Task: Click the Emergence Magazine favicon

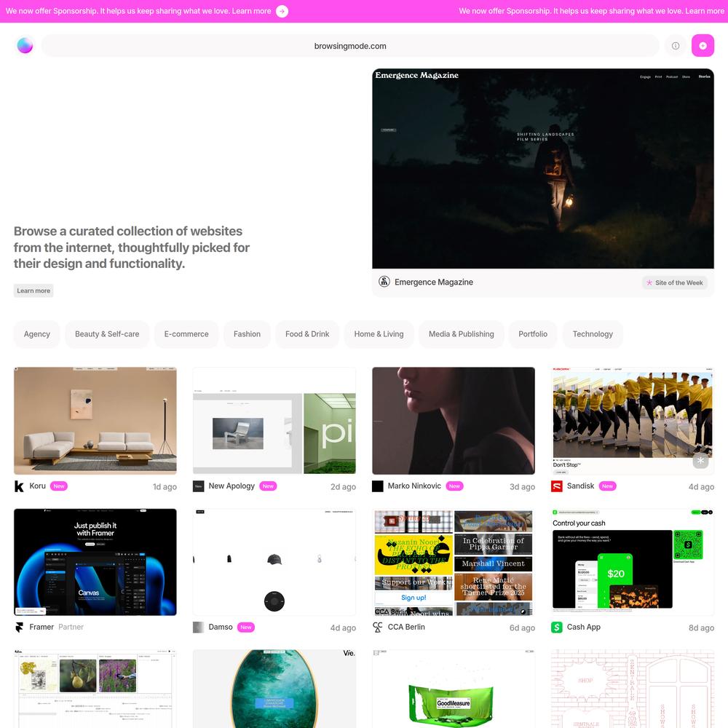Action: 384,281
